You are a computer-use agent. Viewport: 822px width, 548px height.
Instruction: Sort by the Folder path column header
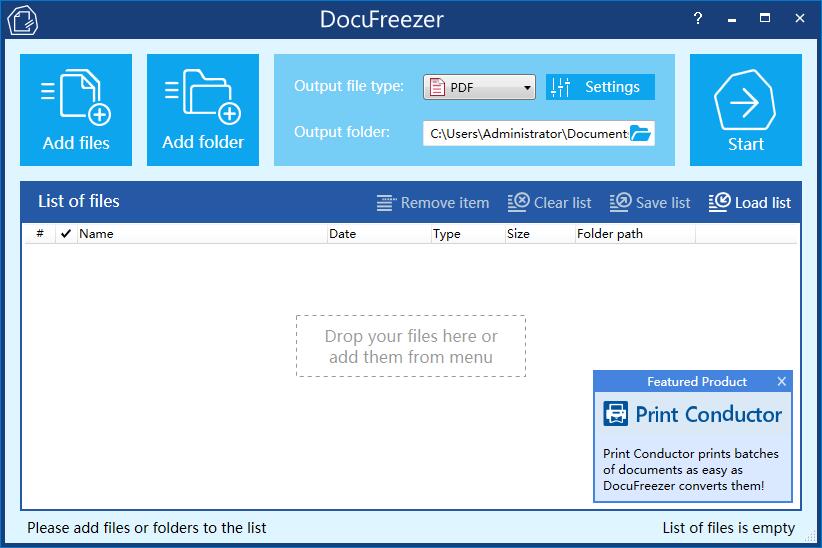[635, 234]
